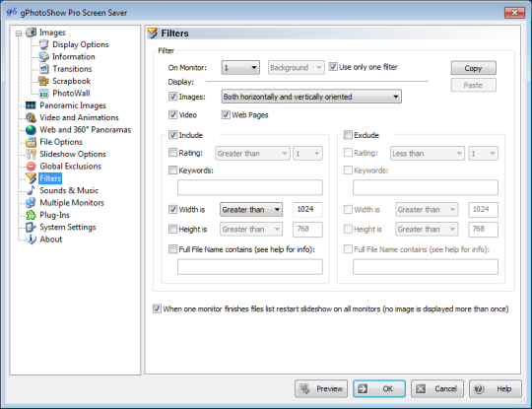Click the Multiple Monitors icon

[31, 203]
